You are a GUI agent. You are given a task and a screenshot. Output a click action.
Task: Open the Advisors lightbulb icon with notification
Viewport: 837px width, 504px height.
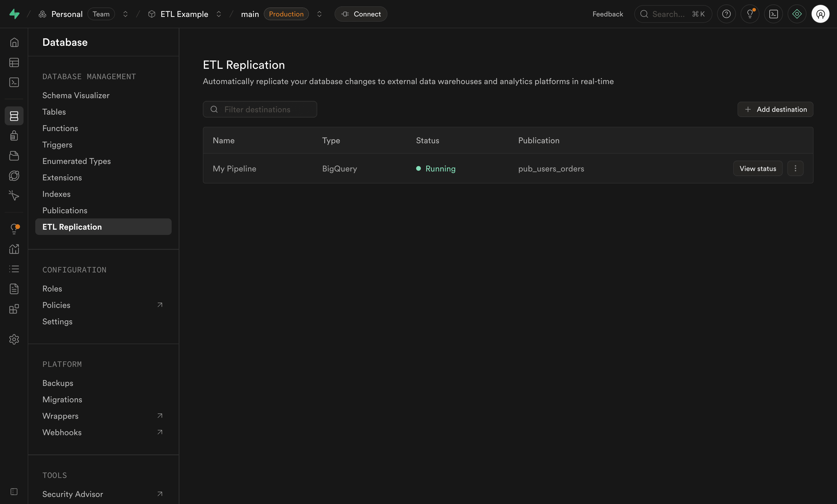pyautogui.click(x=14, y=229)
